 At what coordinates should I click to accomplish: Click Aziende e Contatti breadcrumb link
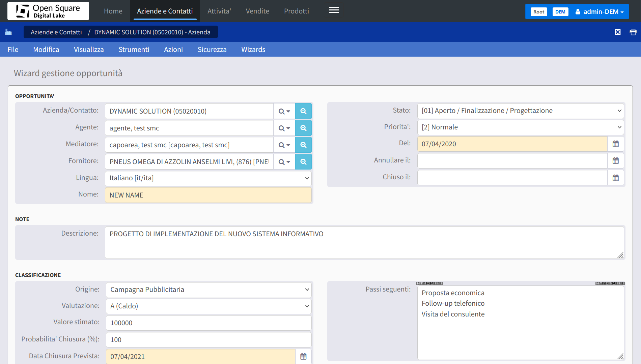coord(56,32)
